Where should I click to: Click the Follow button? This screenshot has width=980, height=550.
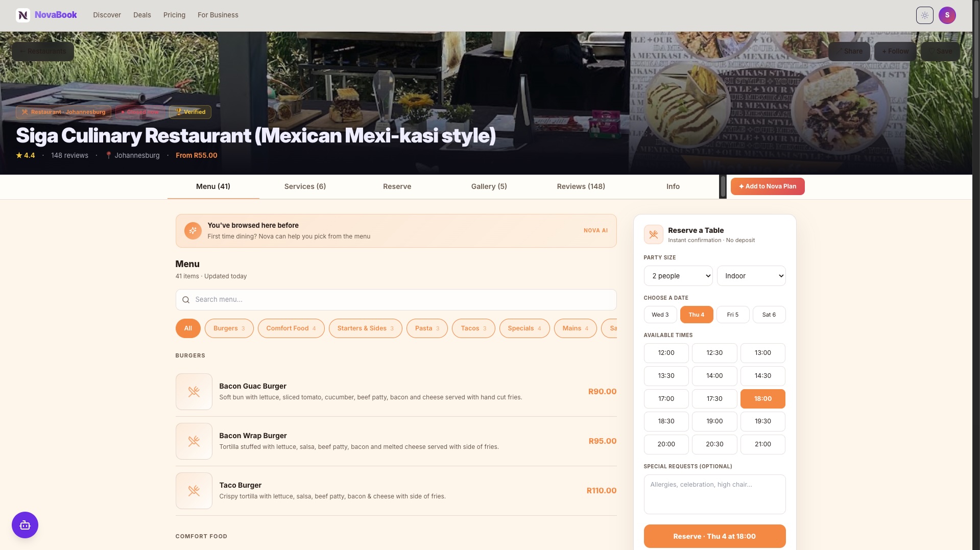895,51
